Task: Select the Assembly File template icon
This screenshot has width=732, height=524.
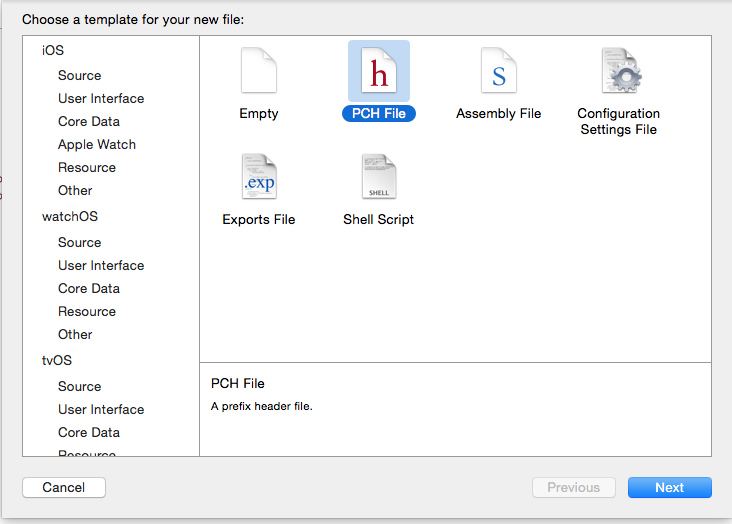Action: point(498,71)
